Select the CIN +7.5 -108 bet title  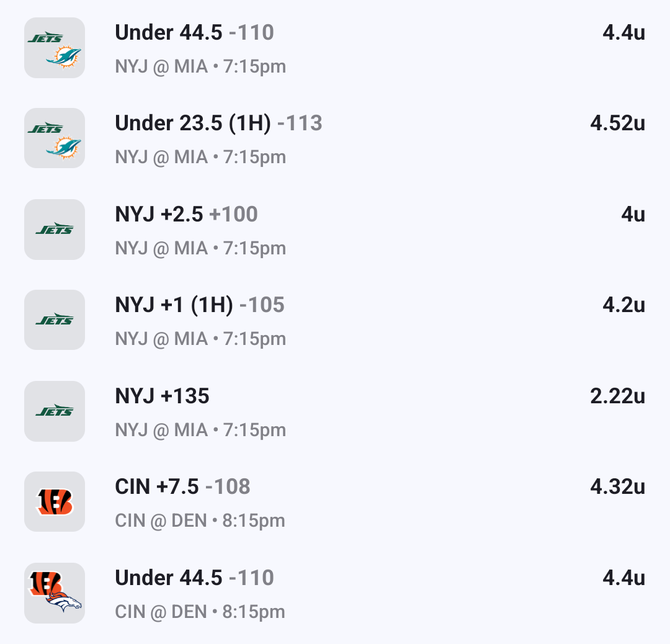[x=182, y=487]
